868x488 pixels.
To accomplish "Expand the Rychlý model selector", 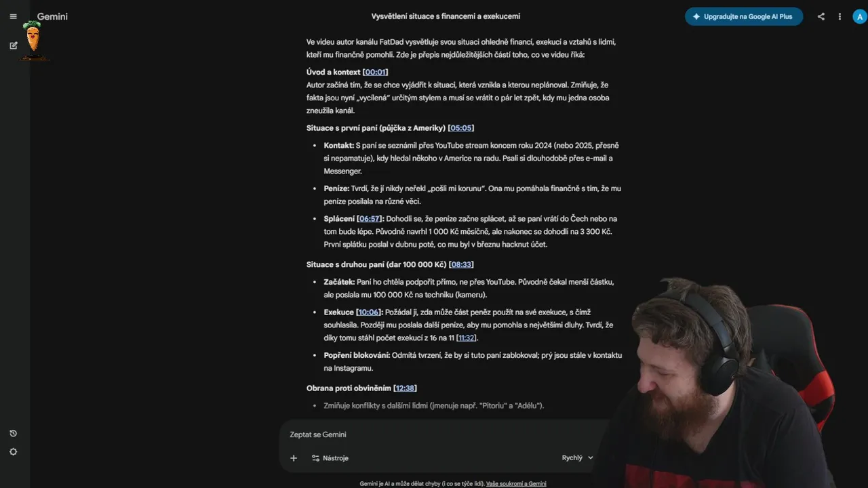I will coord(578,457).
